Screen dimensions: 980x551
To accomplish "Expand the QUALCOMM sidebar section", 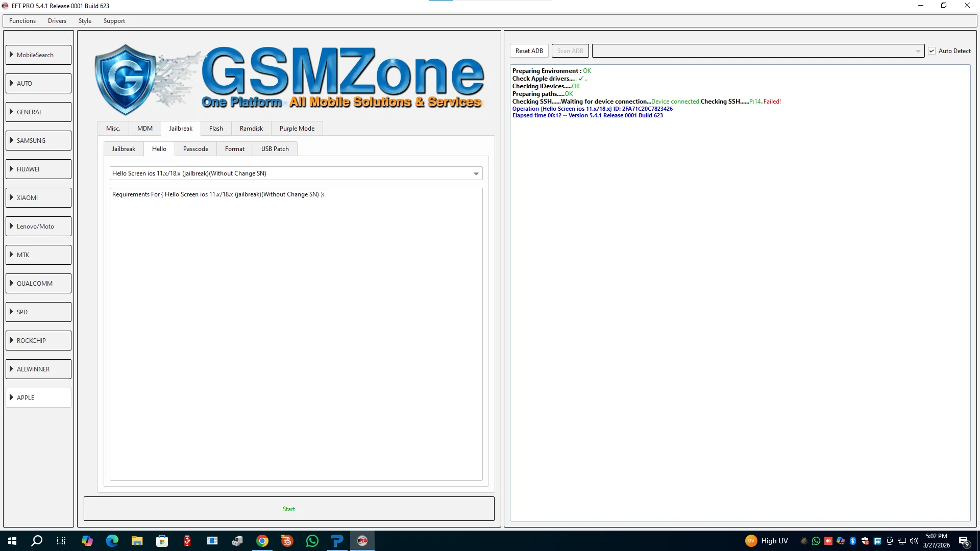I will [39, 283].
